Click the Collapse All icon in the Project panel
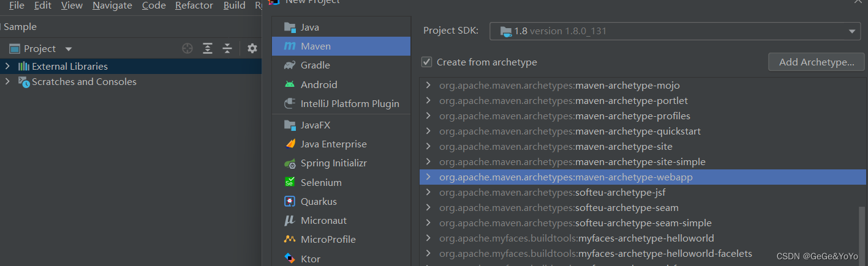This screenshot has height=266, width=868. [227, 48]
